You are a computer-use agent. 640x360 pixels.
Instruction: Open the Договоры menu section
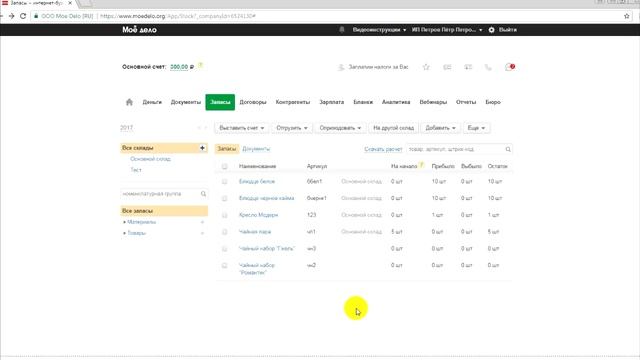point(253,102)
